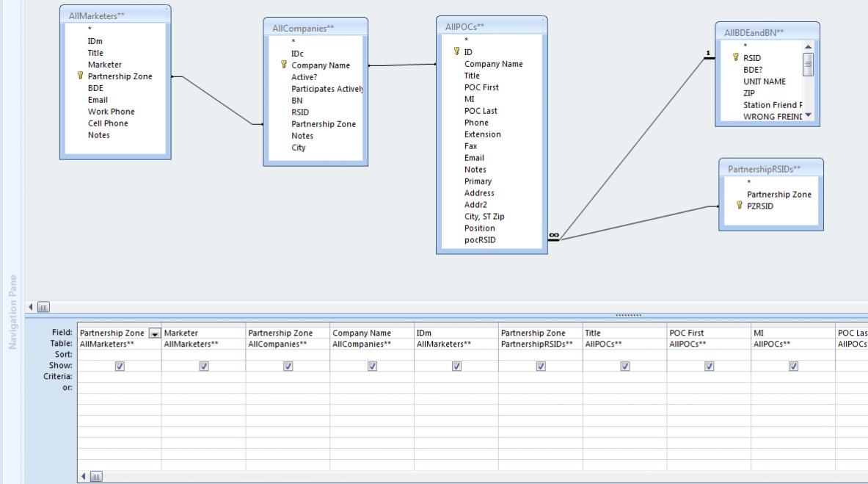This screenshot has width=868, height=484.
Task: Click the left arrow of the table pane horizontal scrollbar
Action: [x=30, y=306]
